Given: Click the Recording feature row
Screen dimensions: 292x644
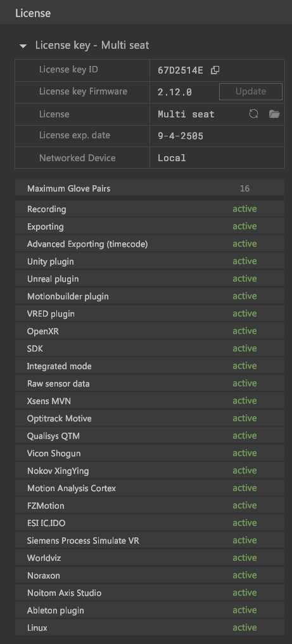Looking at the screenshot, I should [149, 209].
